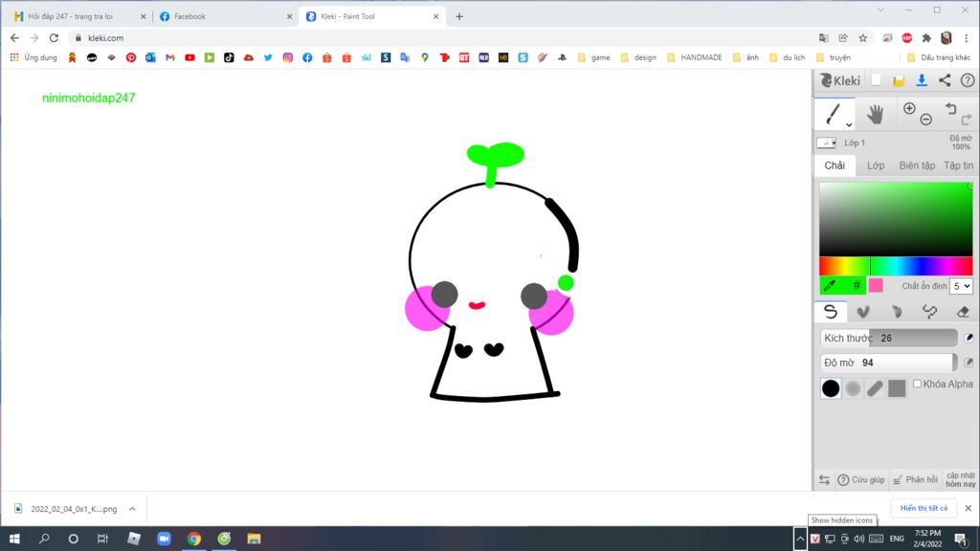
Task: Click the Kleki logo
Action: (840, 80)
